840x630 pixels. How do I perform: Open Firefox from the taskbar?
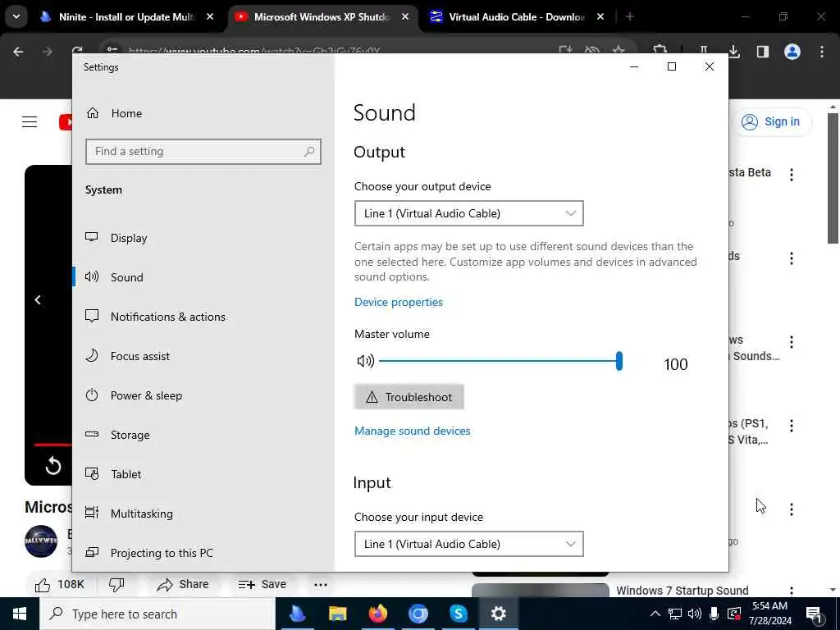pos(377,614)
